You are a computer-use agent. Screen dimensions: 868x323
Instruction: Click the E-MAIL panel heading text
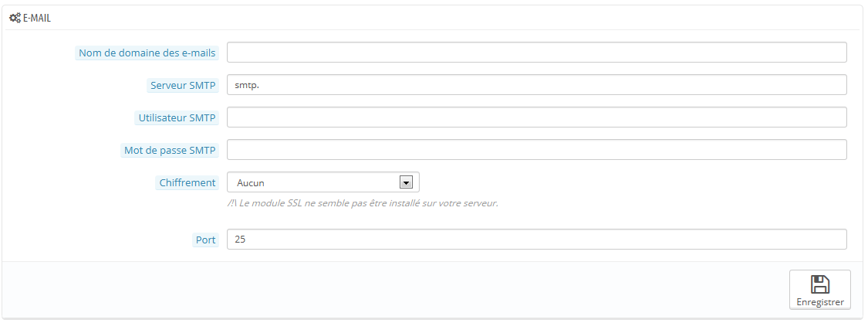click(x=36, y=19)
